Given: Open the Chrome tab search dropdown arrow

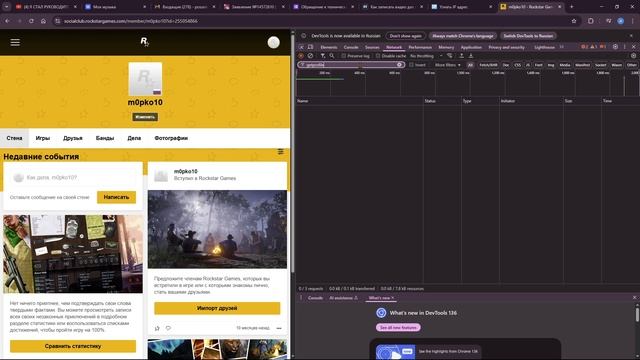Looking at the screenshot, I should pos(7,7).
